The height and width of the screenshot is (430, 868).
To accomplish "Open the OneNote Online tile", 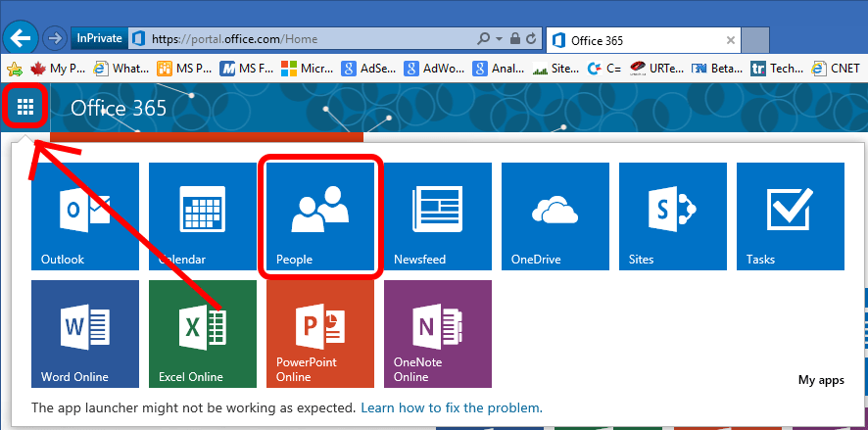I will pyautogui.click(x=438, y=334).
